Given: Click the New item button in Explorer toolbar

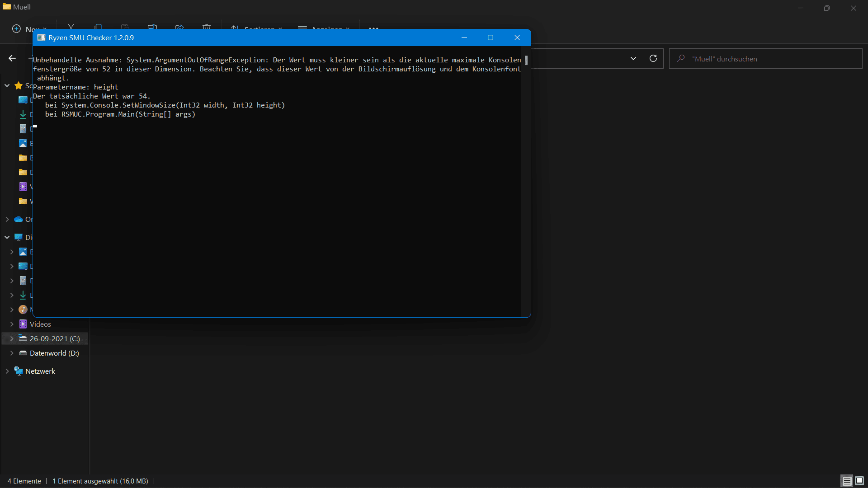Looking at the screenshot, I should coord(28,29).
